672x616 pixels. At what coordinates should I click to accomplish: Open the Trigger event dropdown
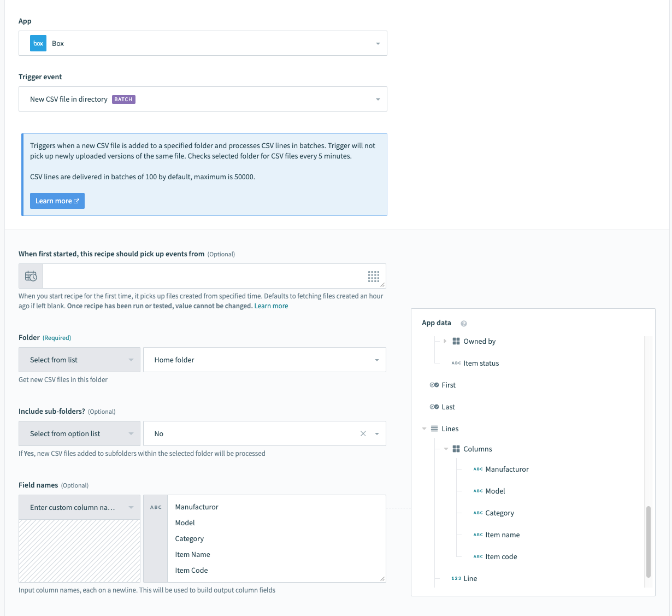tap(203, 99)
